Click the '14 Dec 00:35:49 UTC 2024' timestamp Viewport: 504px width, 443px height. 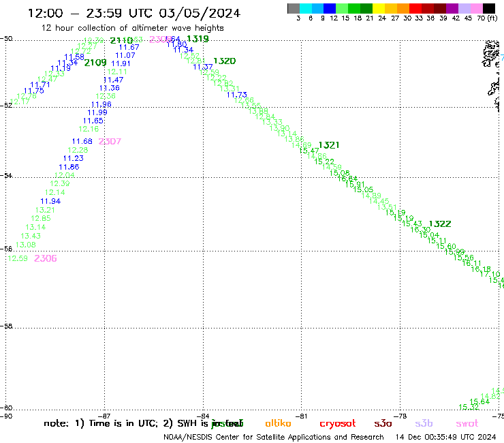[446, 438]
